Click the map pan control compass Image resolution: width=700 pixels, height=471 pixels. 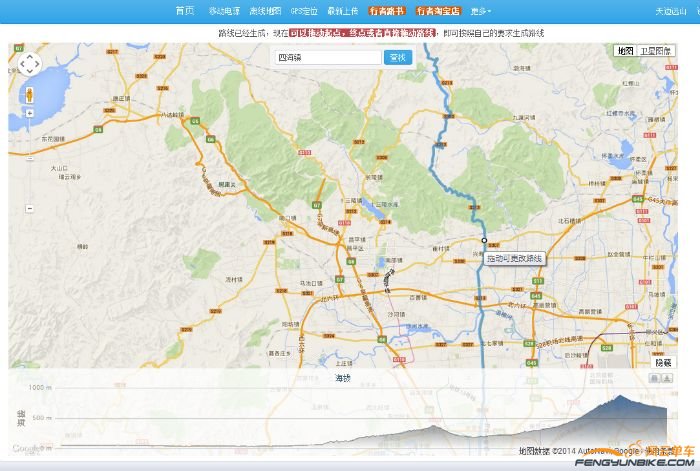(x=29, y=65)
